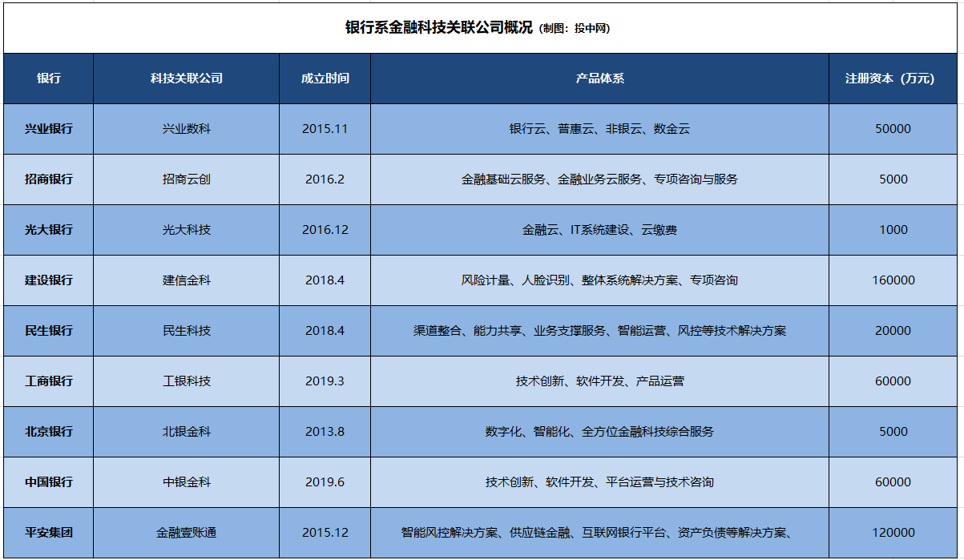Click 中国银行 row capital 60000

893,482
